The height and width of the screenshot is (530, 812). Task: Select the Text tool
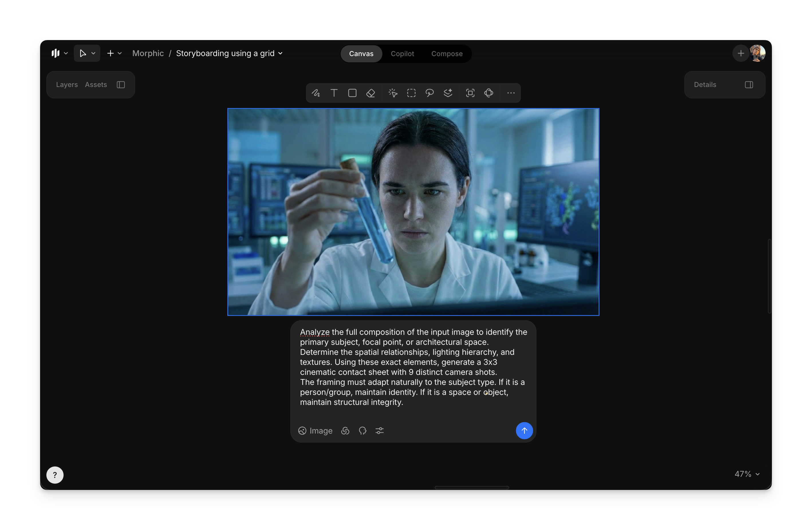[x=334, y=93]
